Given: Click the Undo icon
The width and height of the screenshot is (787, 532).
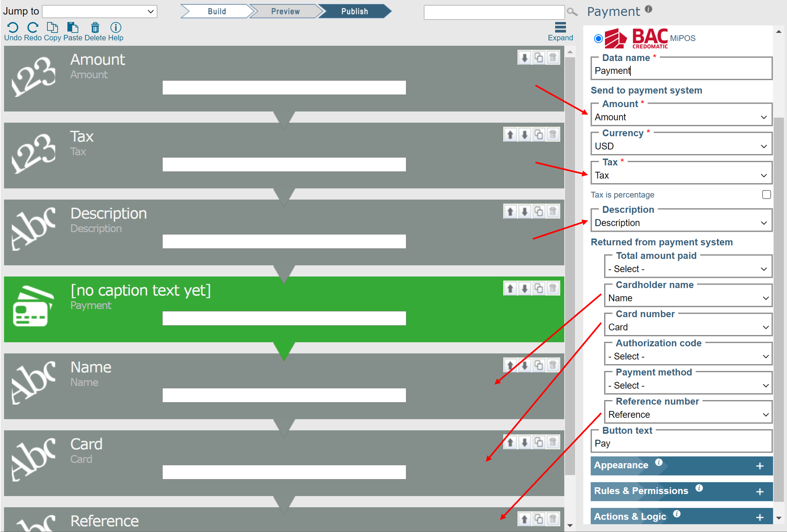Looking at the screenshot, I should [13, 27].
